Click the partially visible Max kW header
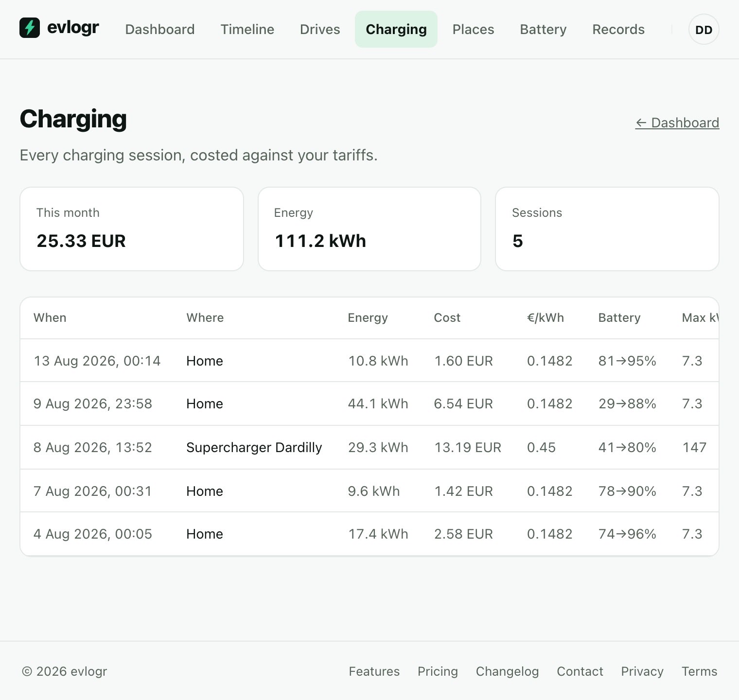The image size is (739, 700). tap(700, 318)
